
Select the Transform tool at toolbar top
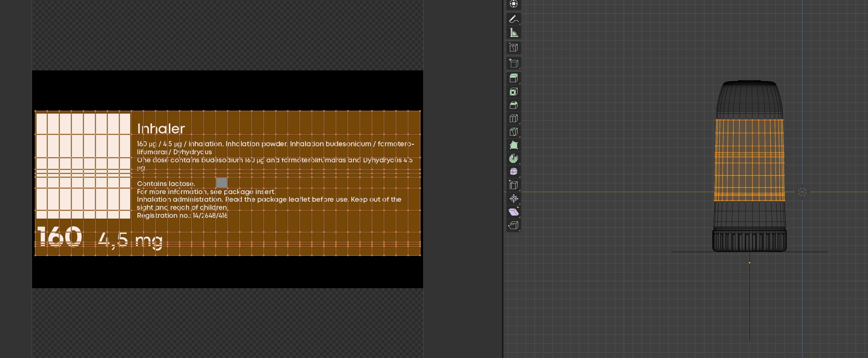(x=514, y=4)
